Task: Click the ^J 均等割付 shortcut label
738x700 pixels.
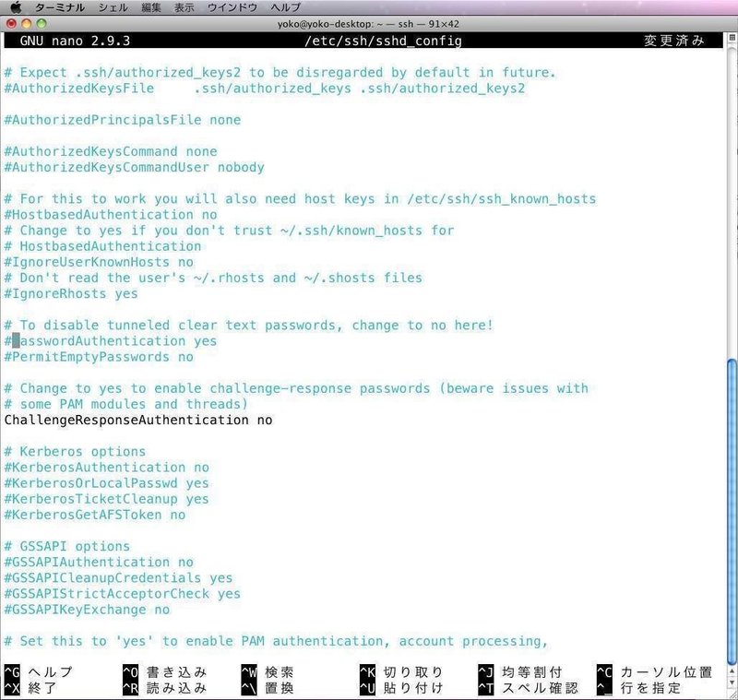Action: [520, 671]
